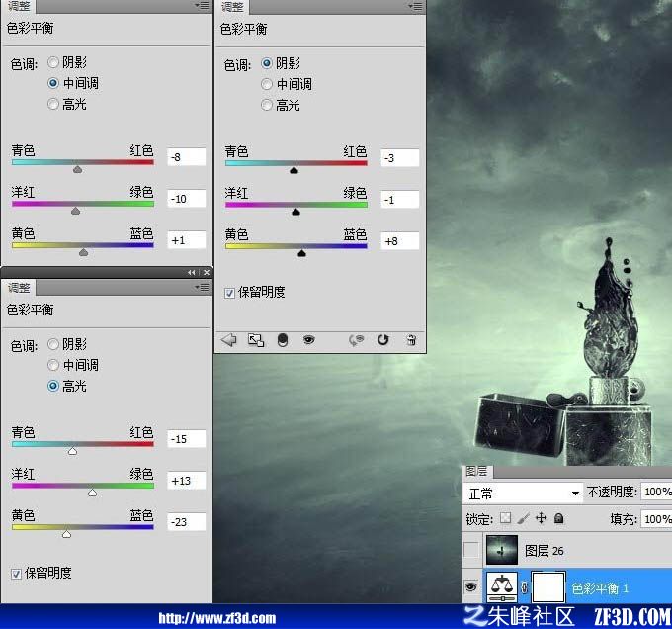Image resolution: width=672 pixels, height=629 pixels.
Task: Click the trash icon to delete the adjustment
Action: click(x=411, y=340)
